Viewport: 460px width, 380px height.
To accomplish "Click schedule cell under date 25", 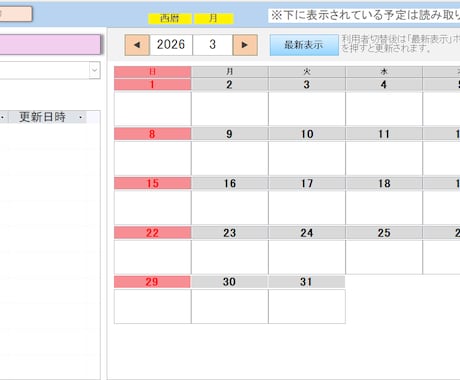I will click(384, 257).
